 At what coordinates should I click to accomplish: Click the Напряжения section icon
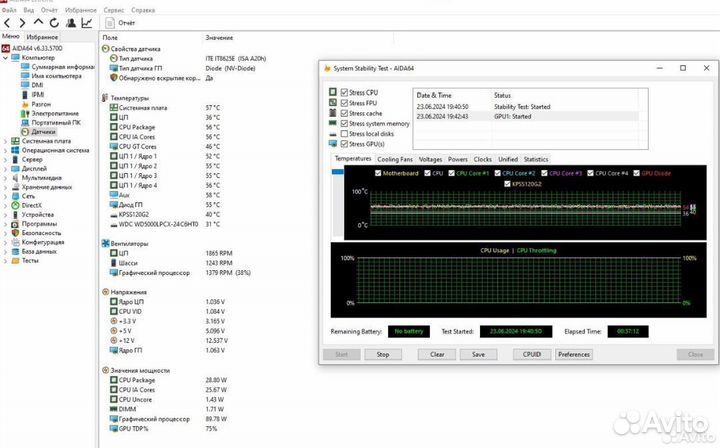click(106, 292)
